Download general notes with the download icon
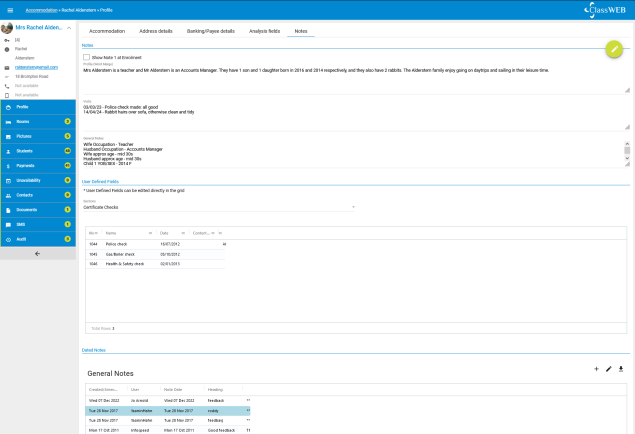The width and height of the screenshot is (635, 434). (621, 369)
